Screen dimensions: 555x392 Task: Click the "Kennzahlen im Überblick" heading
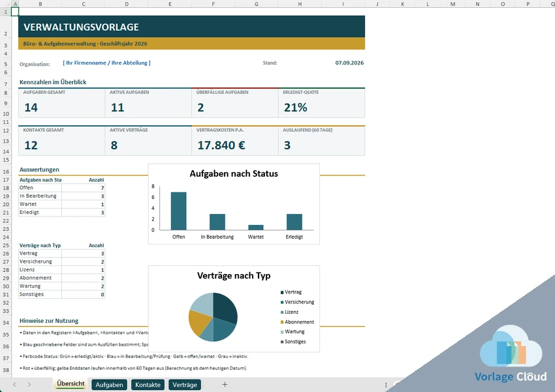pyautogui.click(x=53, y=82)
